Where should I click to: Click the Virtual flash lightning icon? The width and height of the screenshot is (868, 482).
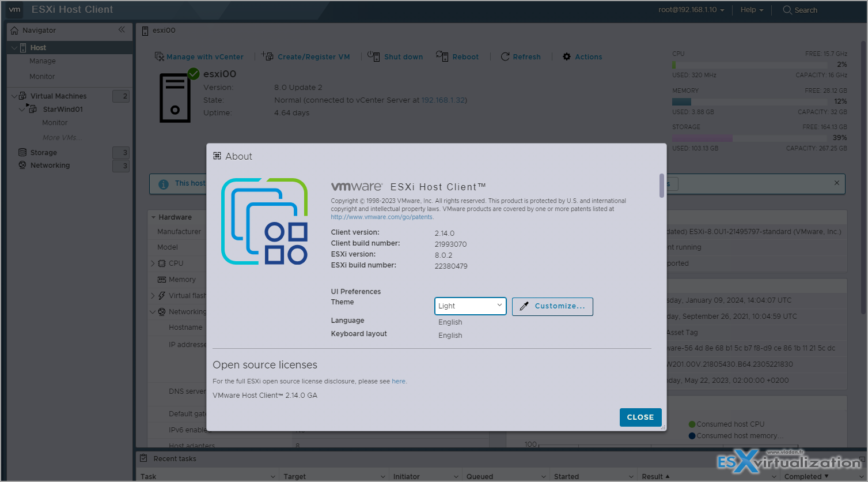pyautogui.click(x=162, y=296)
